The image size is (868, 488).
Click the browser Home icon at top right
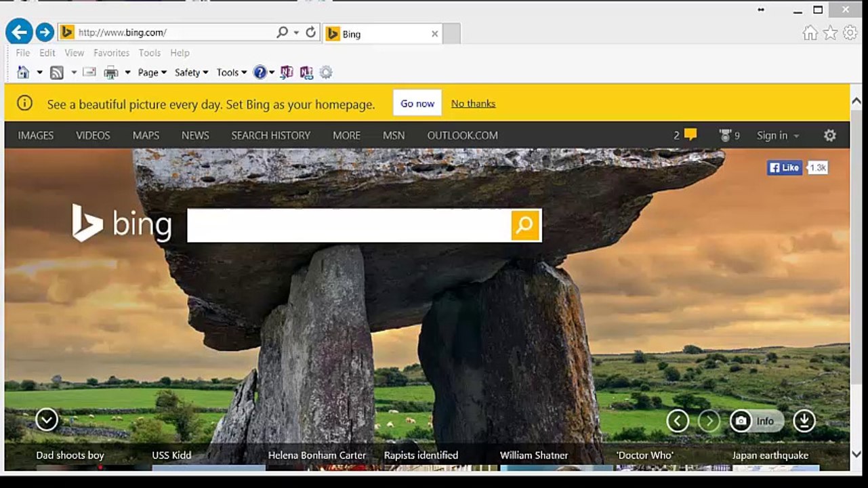tap(810, 33)
